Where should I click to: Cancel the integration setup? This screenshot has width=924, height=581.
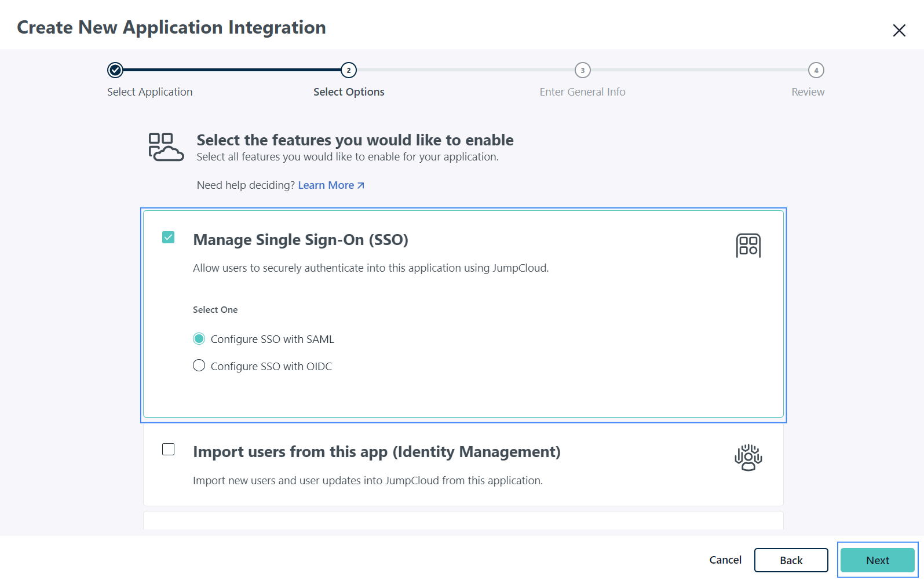(x=725, y=560)
